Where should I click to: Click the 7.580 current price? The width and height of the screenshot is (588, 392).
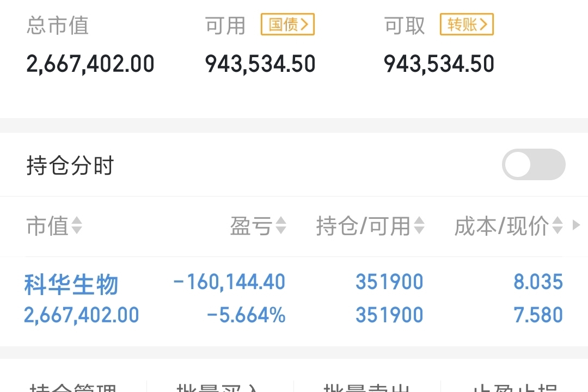point(538,315)
